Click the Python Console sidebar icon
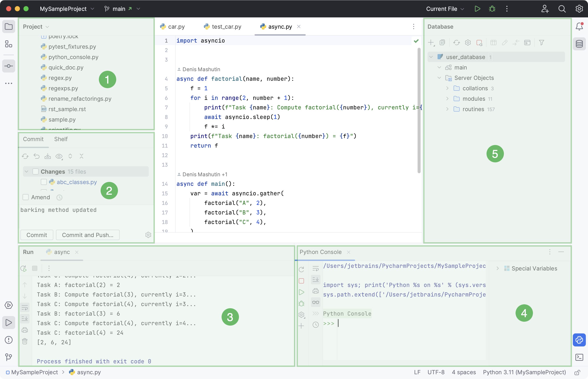 579,340
